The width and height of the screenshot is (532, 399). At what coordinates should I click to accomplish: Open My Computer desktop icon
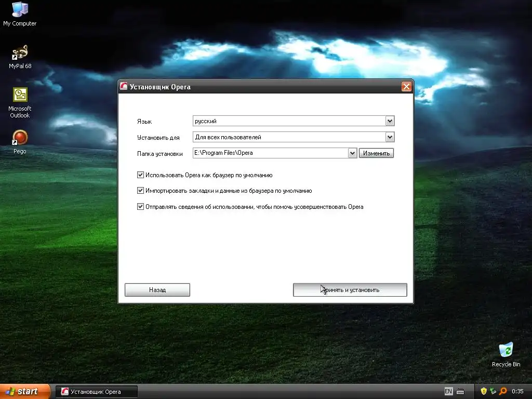coord(20,14)
